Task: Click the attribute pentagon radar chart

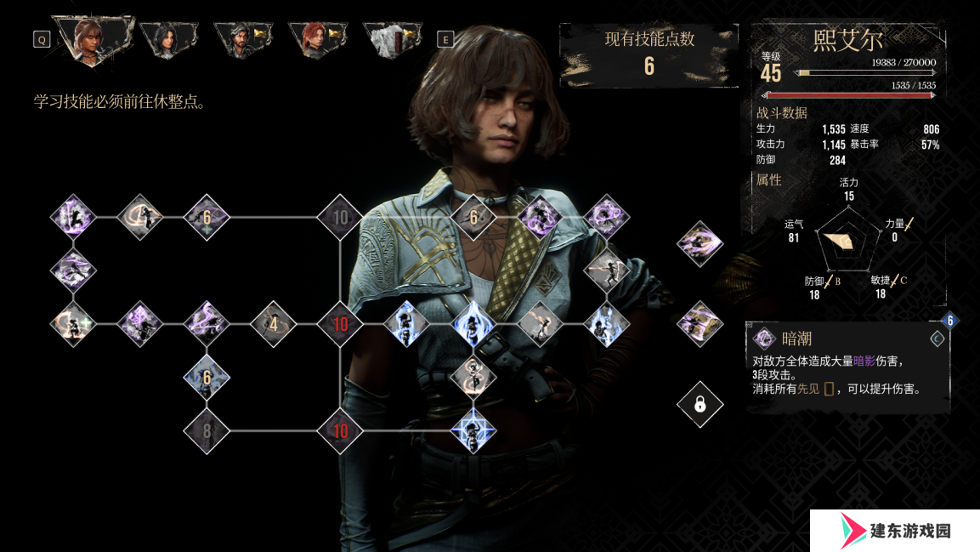Action: [848, 242]
